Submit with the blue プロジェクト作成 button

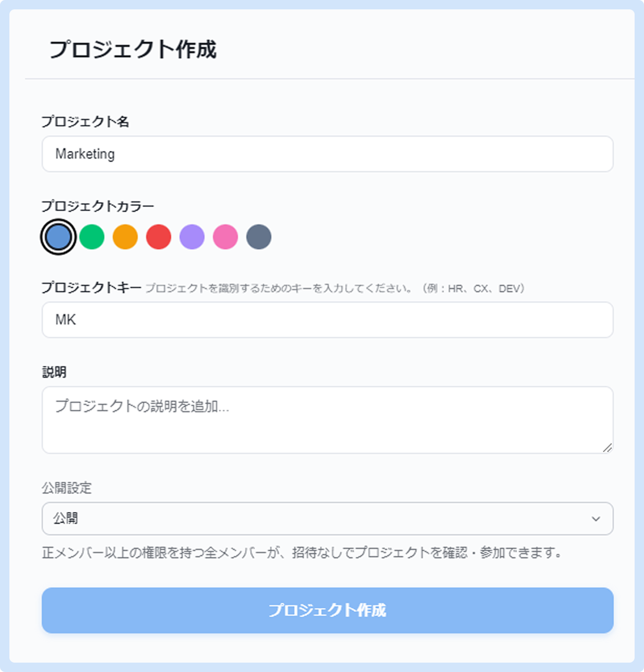point(327,610)
